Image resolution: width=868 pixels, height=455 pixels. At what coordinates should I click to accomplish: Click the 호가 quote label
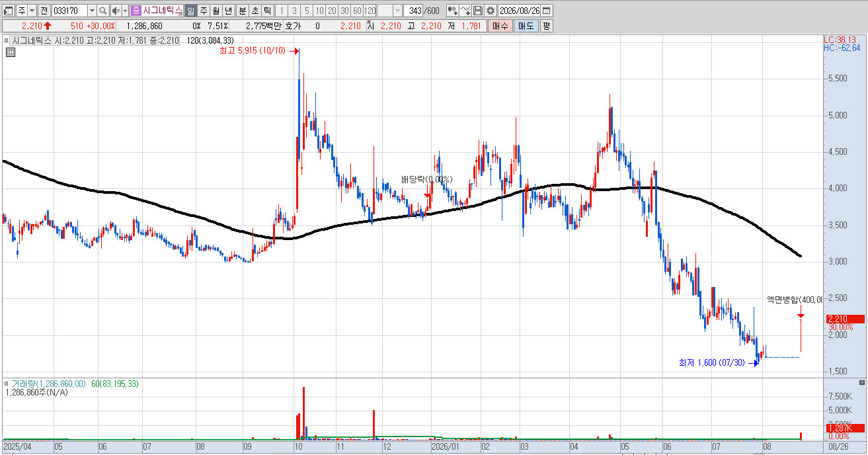coord(292,26)
